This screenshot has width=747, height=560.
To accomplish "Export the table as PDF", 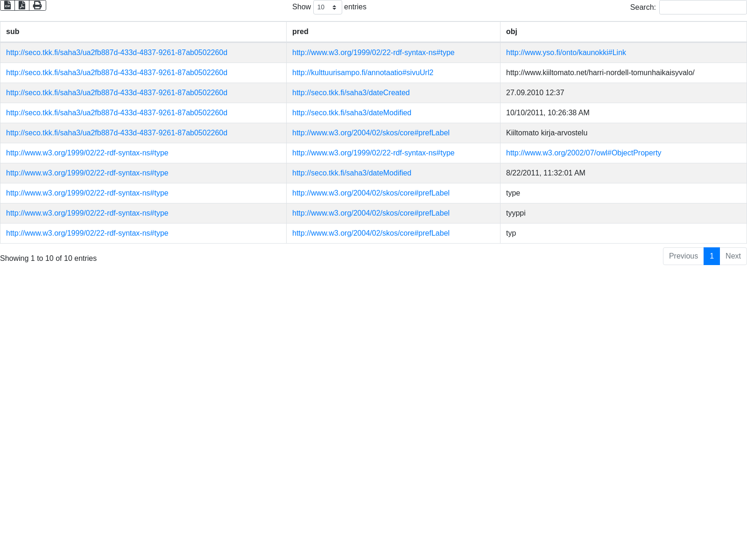I will tap(22, 5).
